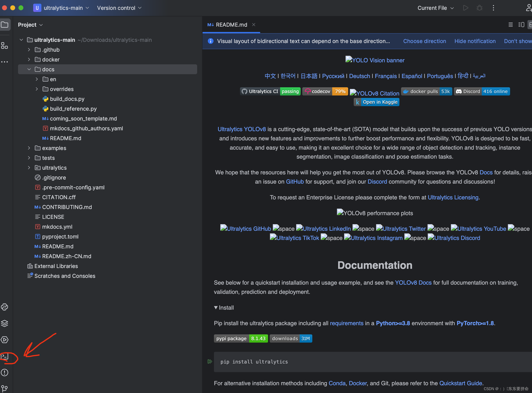Open the Terminal tool window

click(5, 356)
